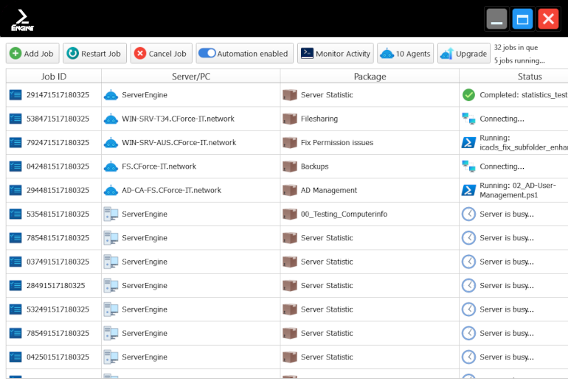Click Server Statistic in row 785491517180325
568x392 pixels.
pos(327,333)
